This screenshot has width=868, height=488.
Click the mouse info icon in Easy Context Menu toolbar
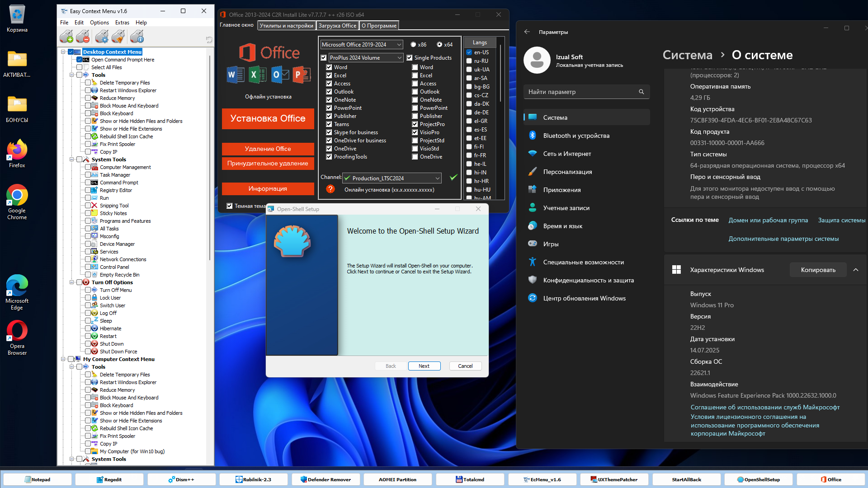coord(137,36)
